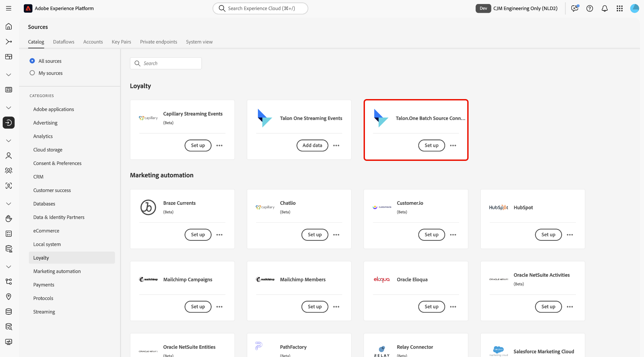This screenshot has width=644, height=357.
Task: Expand the sidebar chevron above the hand icon
Action: click(x=9, y=204)
